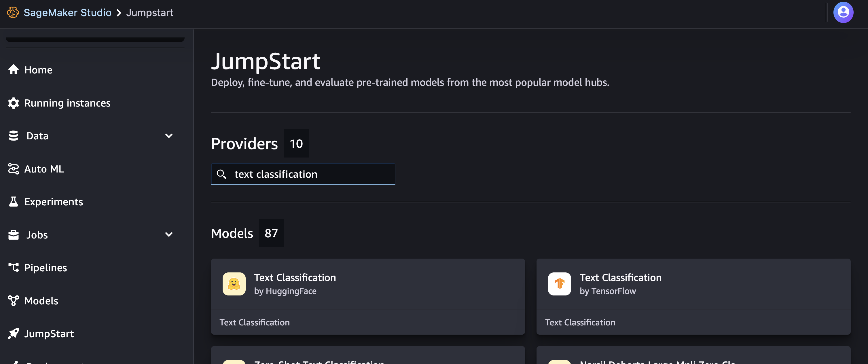Open Running instances via its gear icon
Viewport: 868px width, 364px height.
14,103
